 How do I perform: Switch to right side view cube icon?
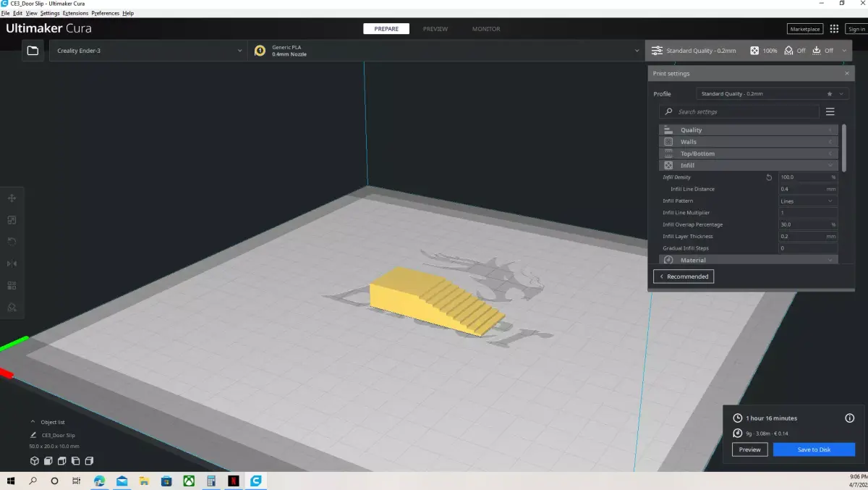click(89, 461)
